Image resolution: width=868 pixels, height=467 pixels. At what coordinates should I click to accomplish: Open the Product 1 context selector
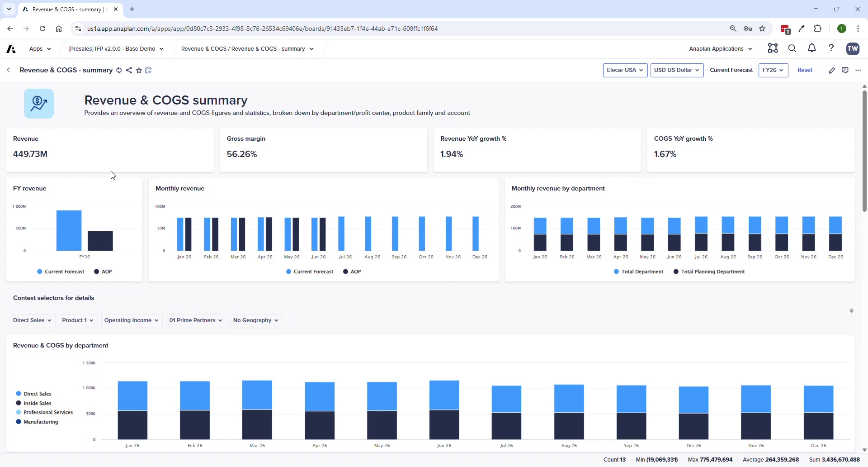click(77, 320)
